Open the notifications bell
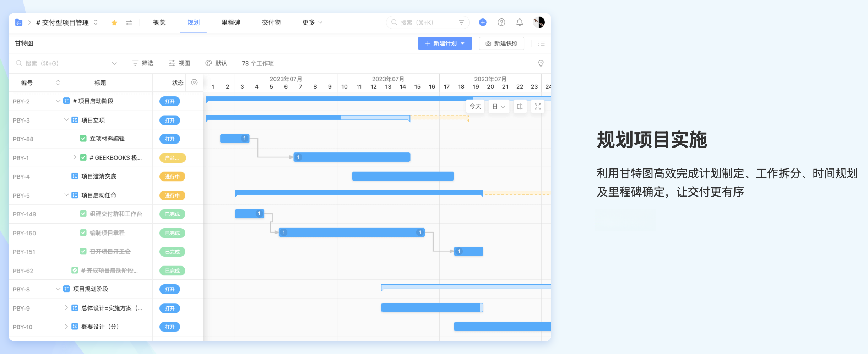Viewport: 868px width, 354px height. click(x=519, y=22)
